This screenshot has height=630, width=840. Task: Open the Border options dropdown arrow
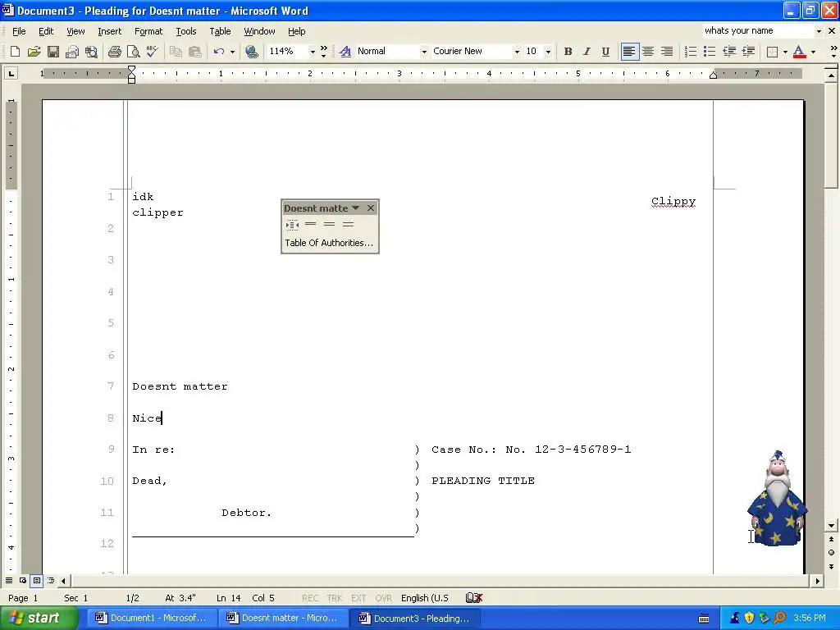point(785,52)
